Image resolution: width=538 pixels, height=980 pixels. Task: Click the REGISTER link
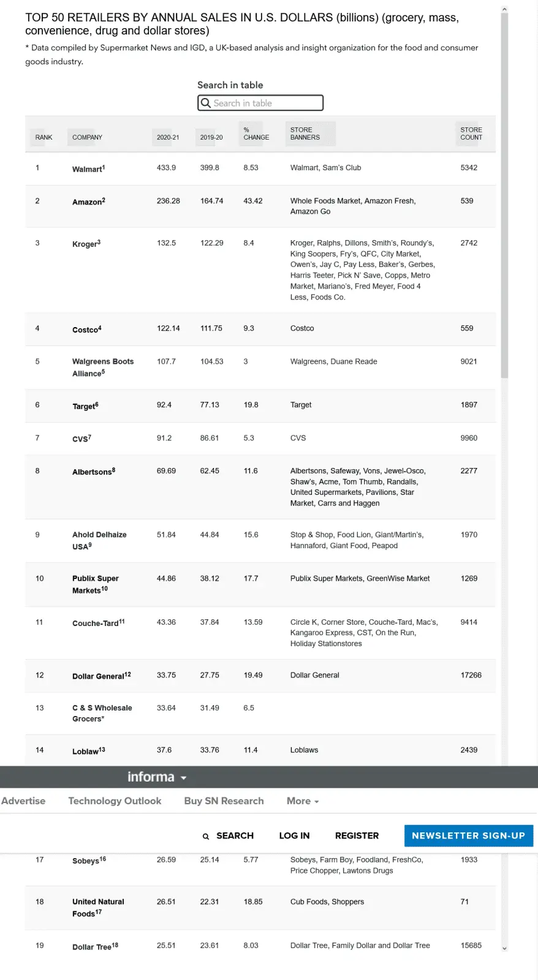(x=357, y=835)
